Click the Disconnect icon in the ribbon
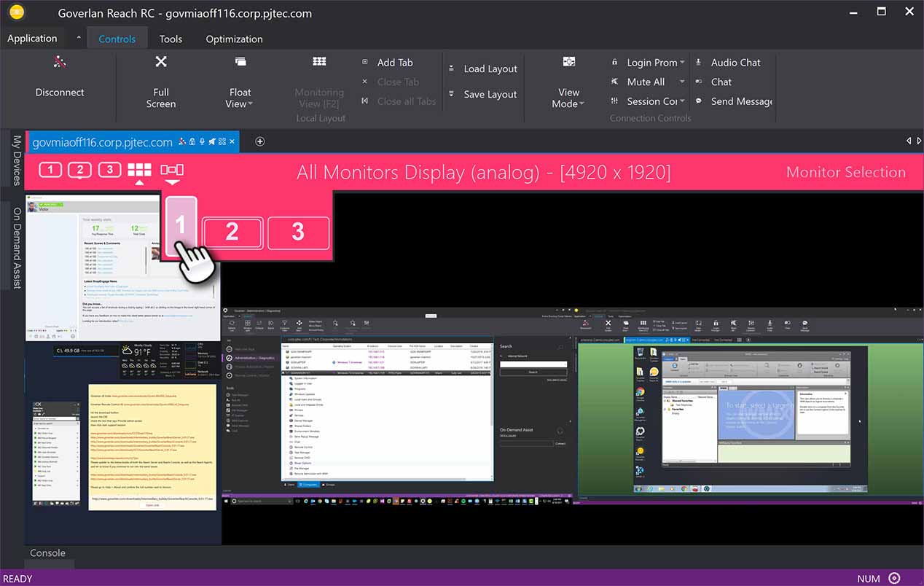Image resolution: width=924 pixels, height=586 pixels. (x=60, y=63)
